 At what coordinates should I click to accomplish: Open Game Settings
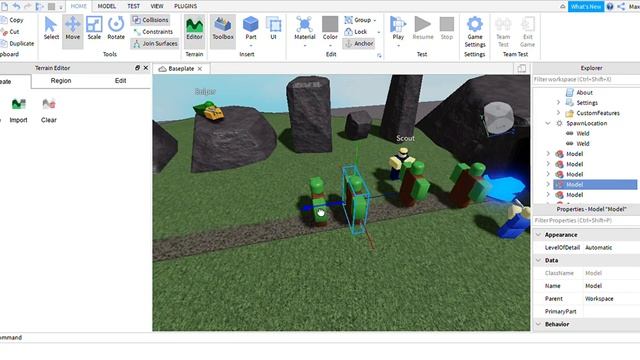[x=475, y=32]
